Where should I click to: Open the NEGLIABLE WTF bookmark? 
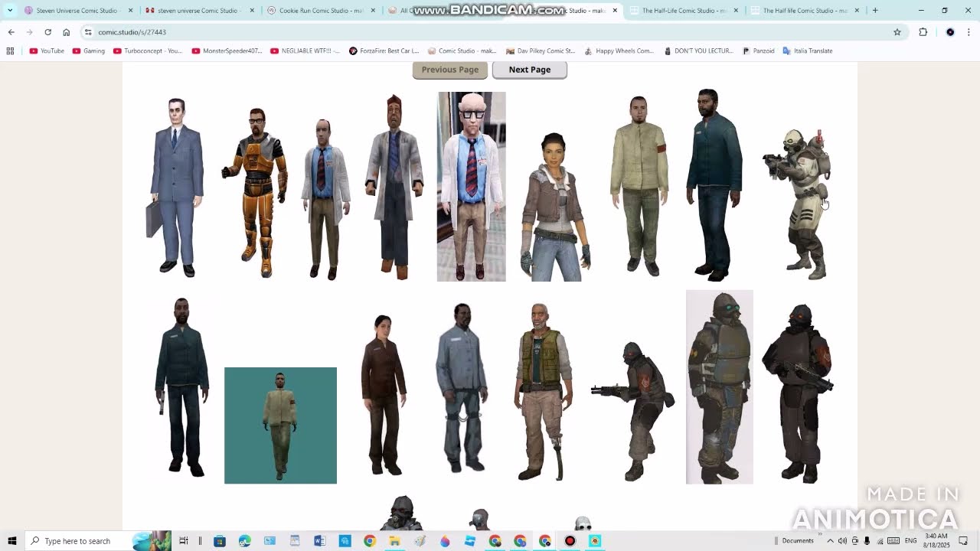[x=305, y=51]
